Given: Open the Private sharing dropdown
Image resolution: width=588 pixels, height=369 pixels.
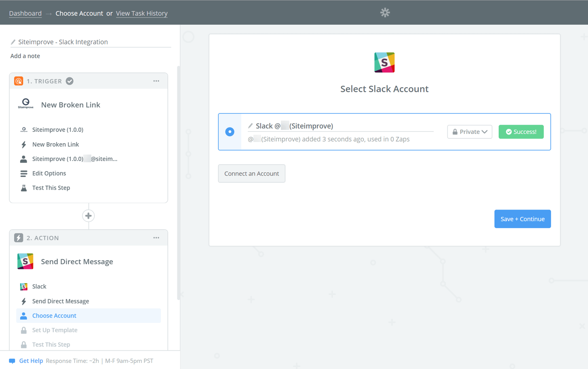Looking at the screenshot, I should tap(469, 132).
